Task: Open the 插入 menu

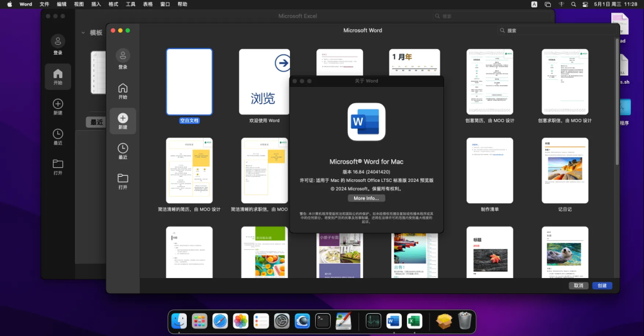Action: 96,4
